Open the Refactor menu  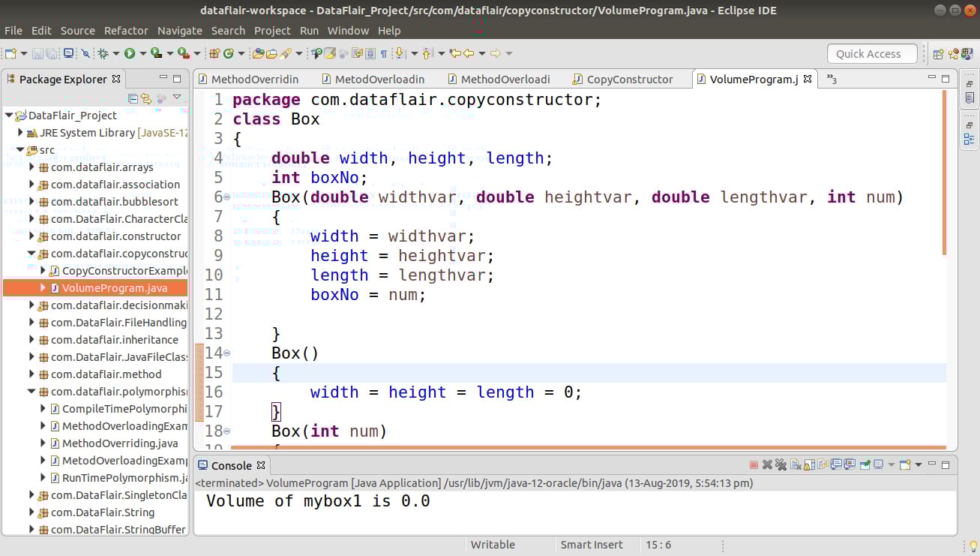click(126, 31)
